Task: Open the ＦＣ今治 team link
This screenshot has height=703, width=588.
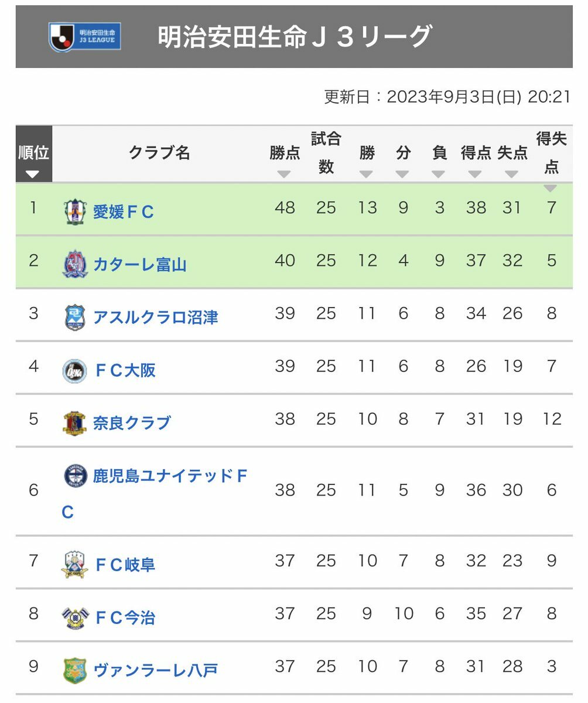Action: point(124,617)
